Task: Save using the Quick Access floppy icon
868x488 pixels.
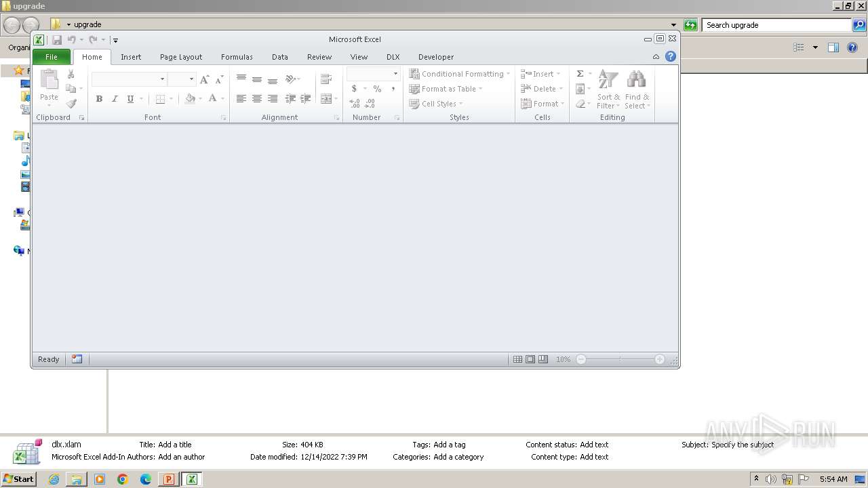Action: point(57,40)
